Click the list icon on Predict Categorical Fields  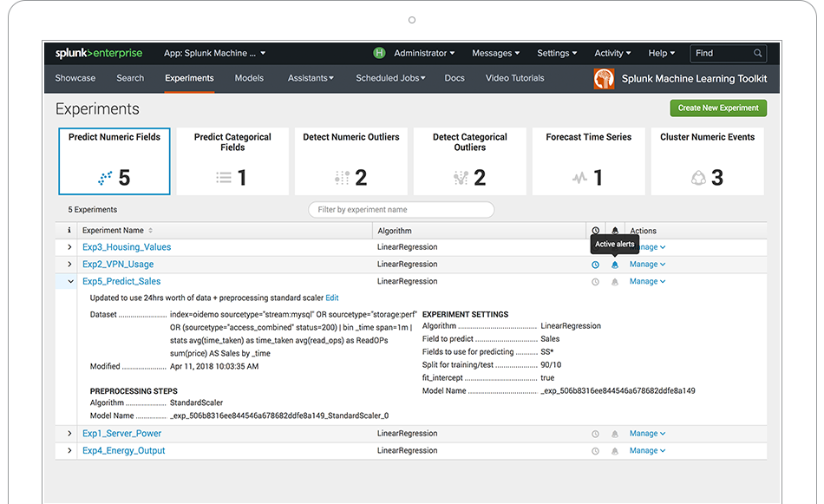[x=223, y=178]
